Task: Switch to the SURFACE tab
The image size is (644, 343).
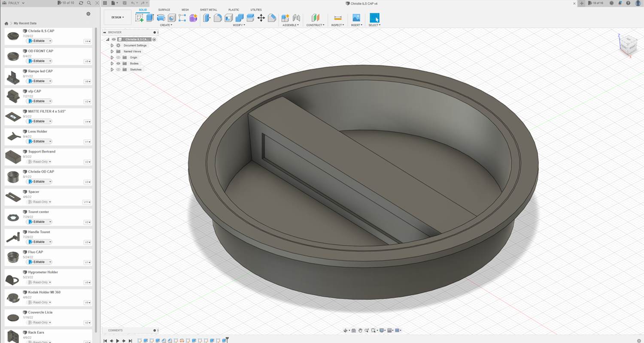Action: pos(164,9)
